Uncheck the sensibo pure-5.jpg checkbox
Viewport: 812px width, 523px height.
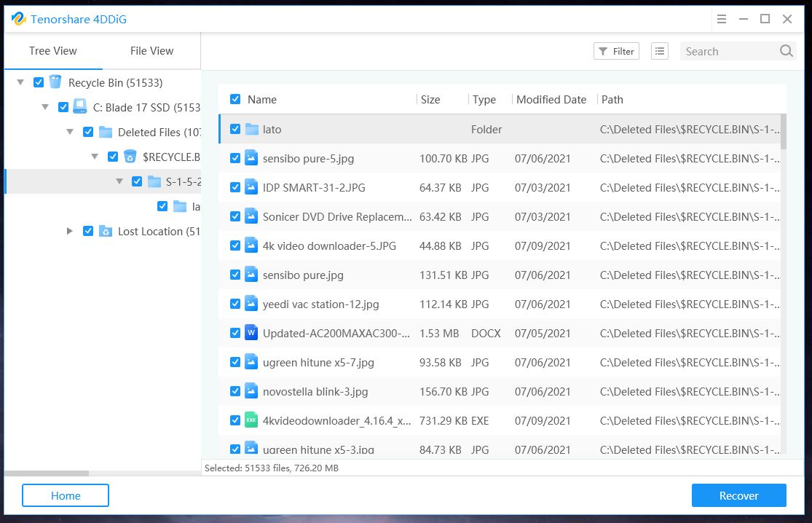[235, 158]
